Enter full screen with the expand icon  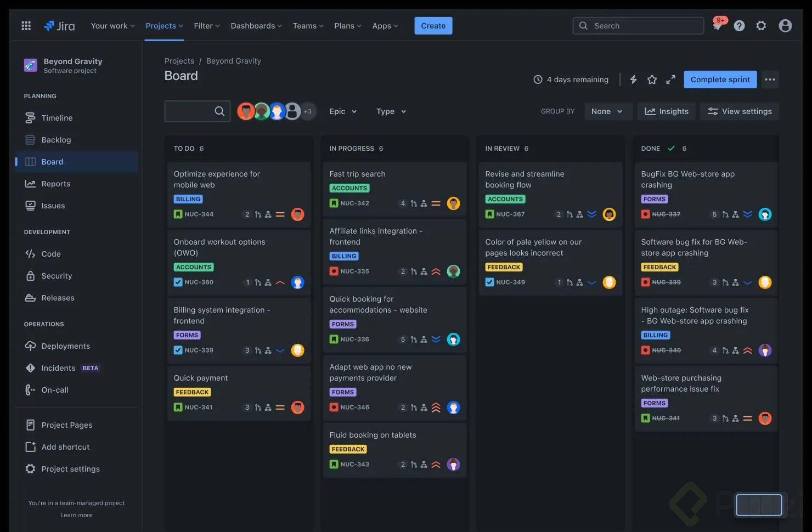(x=670, y=80)
